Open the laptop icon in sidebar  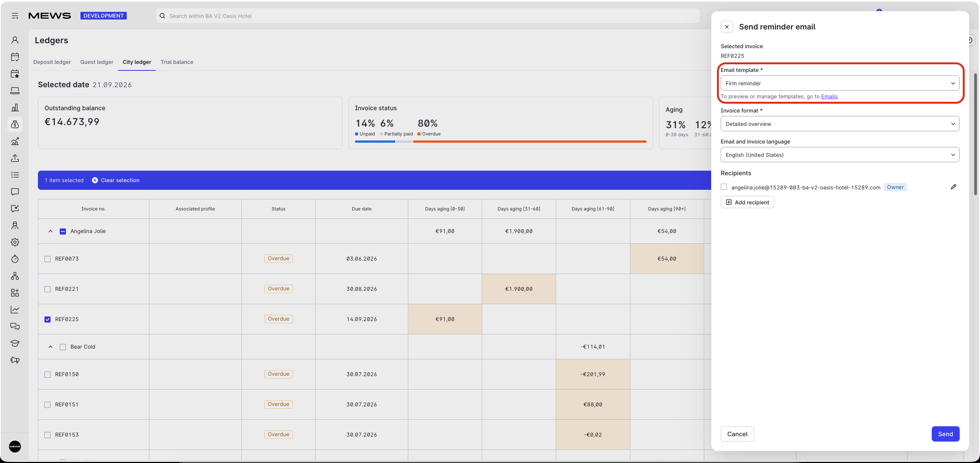(x=15, y=91)
